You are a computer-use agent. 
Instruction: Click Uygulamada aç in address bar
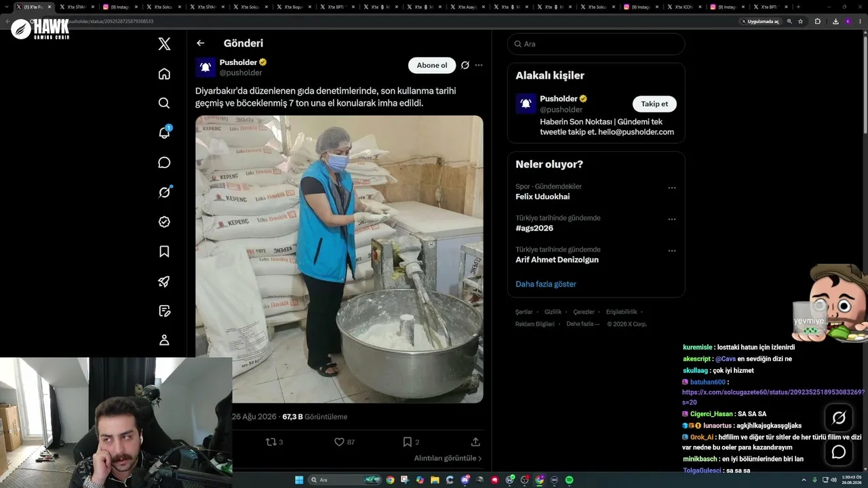(759, 21)
